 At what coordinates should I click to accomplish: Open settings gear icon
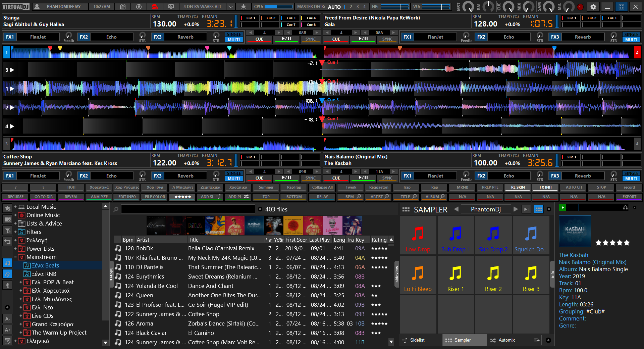pos(593,7)
